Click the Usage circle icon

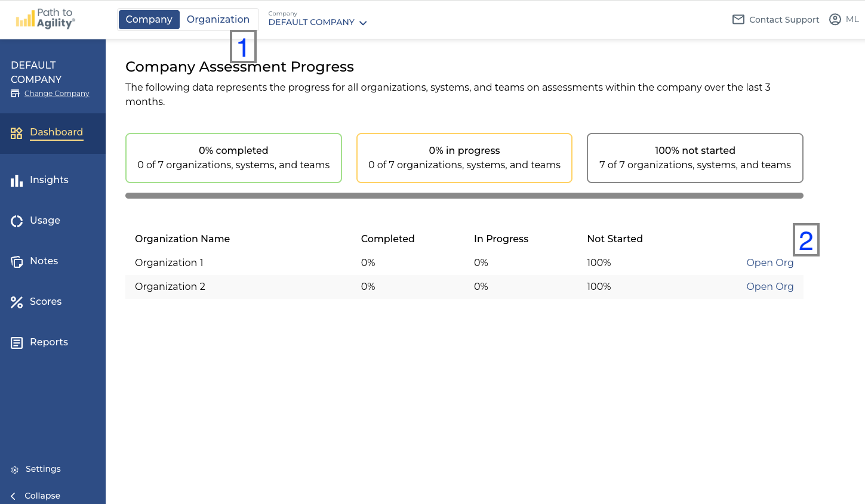(17, 221)
